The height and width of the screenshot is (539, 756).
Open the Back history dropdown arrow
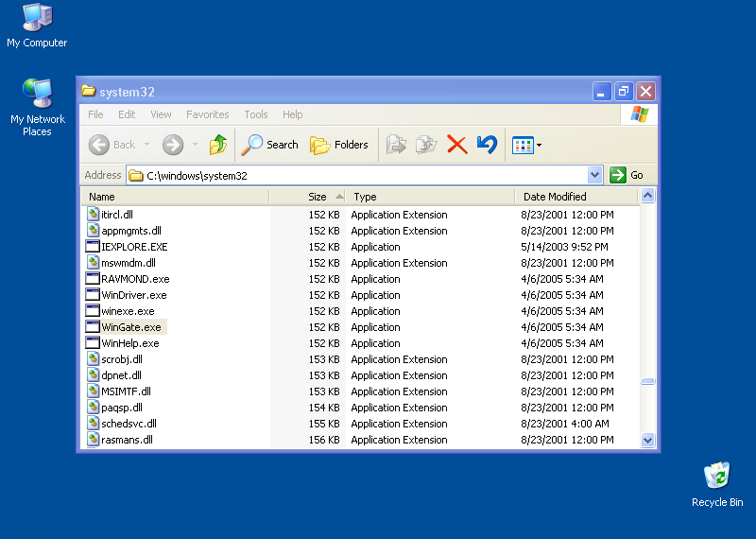[x=146, y=145]
